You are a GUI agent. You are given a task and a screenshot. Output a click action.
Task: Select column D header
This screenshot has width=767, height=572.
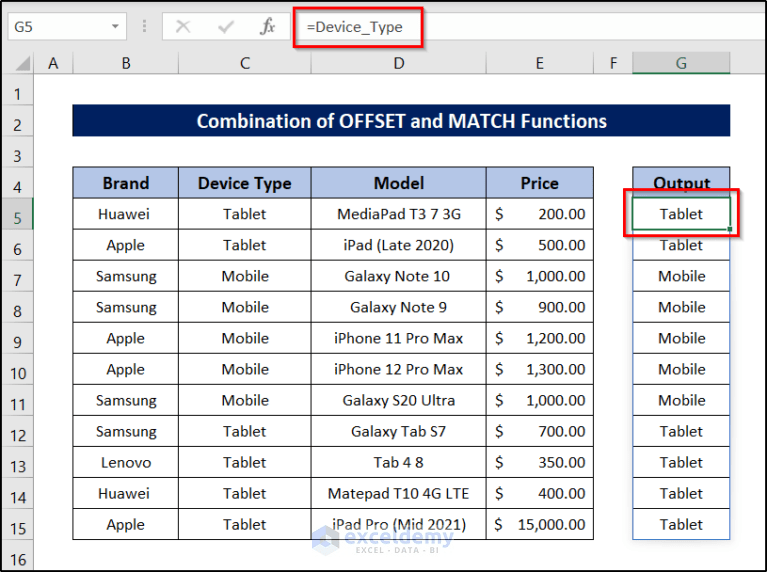[x=399, y=63]
